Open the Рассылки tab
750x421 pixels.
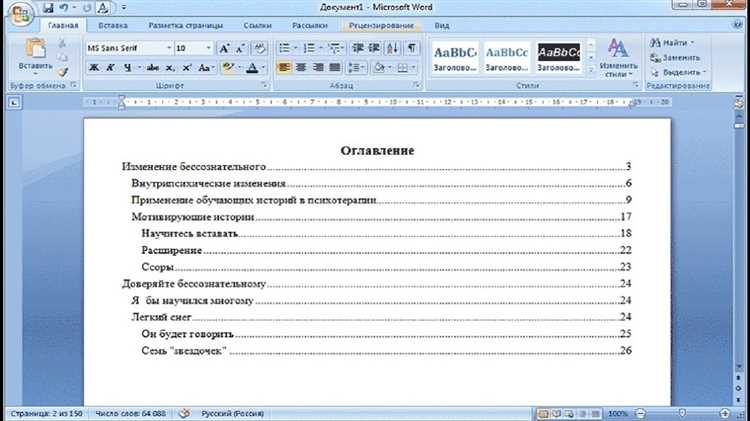click(310, 25)
